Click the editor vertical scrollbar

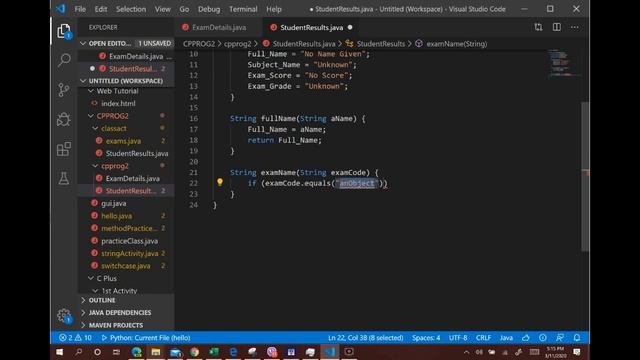[585, 176]
